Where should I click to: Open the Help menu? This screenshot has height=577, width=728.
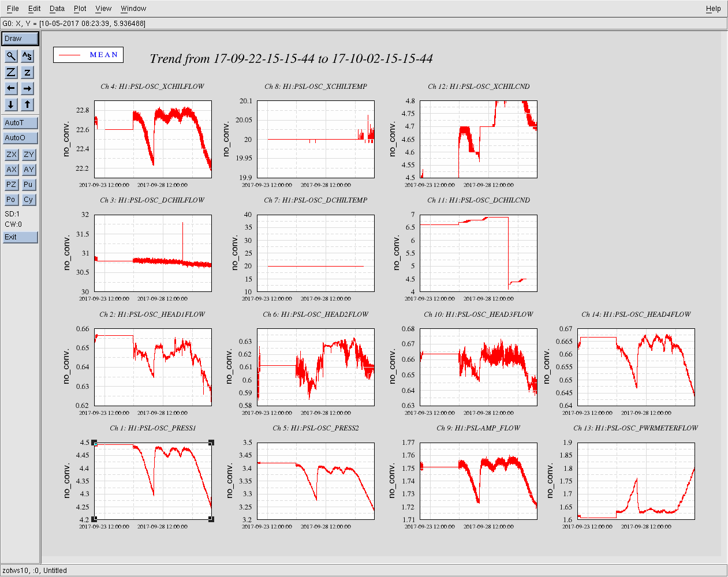[x=713, y=9]
